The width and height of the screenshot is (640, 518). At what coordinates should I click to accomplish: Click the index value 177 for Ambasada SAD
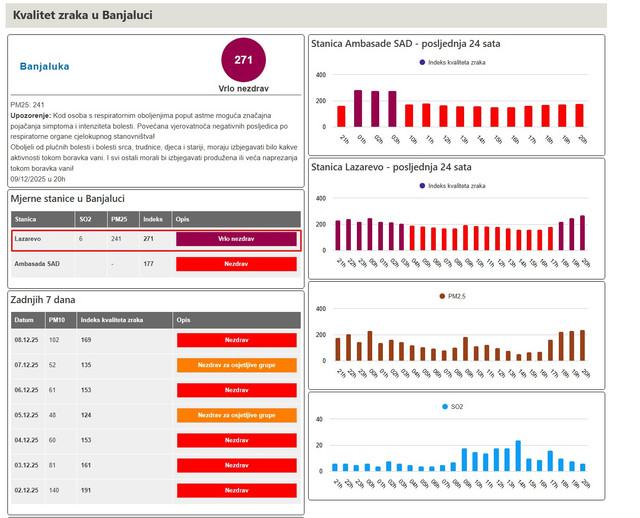[149, 264]
